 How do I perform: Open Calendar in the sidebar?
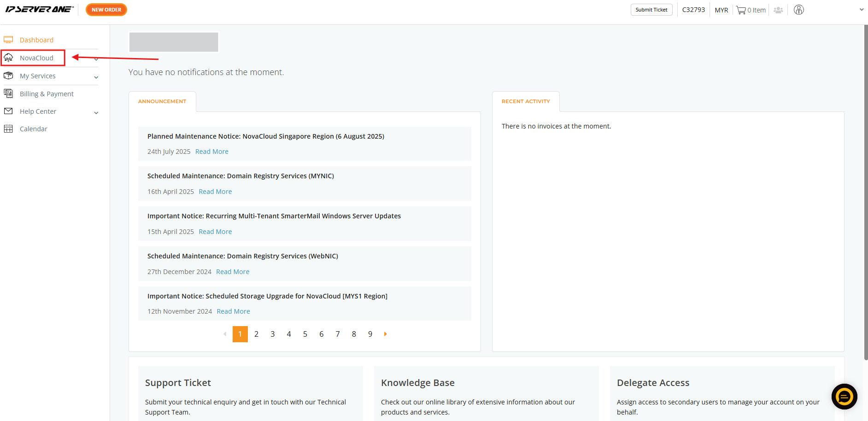33,129
